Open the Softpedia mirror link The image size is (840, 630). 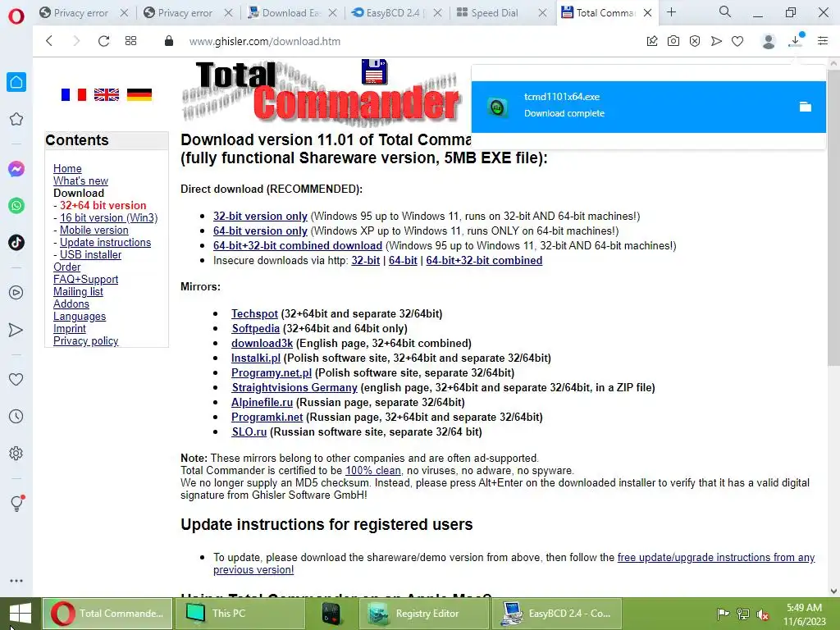pos(256,328)
